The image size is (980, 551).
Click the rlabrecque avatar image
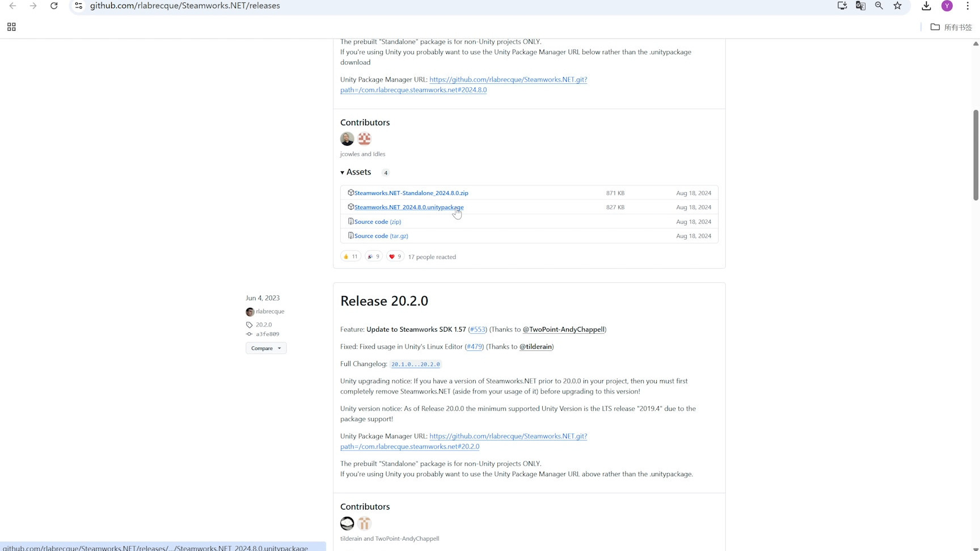250,312
